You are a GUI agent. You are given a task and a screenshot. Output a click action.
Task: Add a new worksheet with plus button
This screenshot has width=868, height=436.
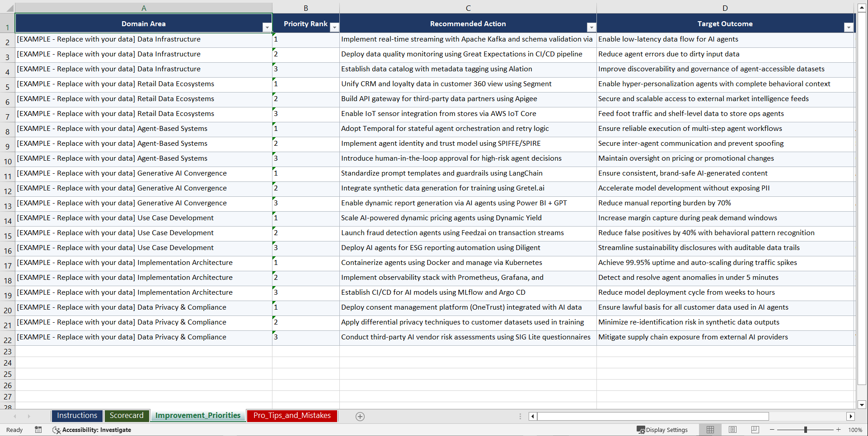360,416
